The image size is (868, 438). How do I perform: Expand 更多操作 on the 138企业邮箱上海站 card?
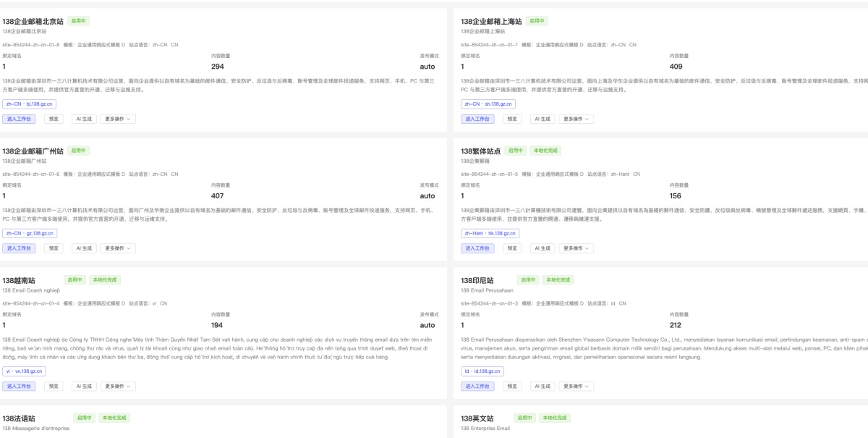576,119
